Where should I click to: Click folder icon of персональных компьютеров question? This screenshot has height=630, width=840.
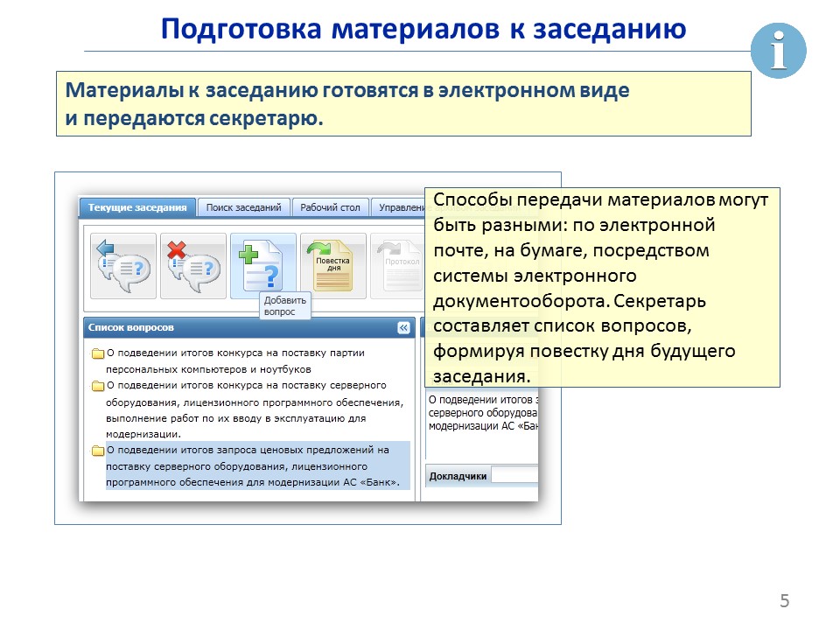pos(98,353)
